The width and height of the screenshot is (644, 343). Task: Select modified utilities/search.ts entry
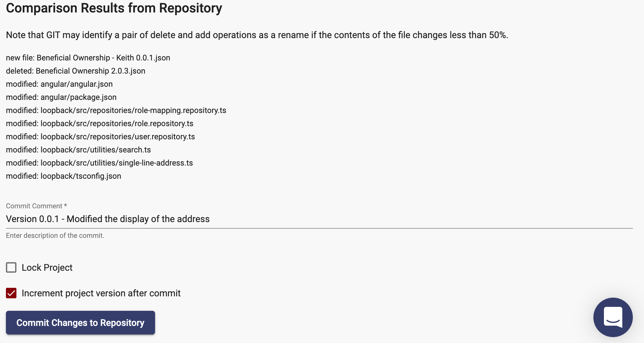[78, 150]
